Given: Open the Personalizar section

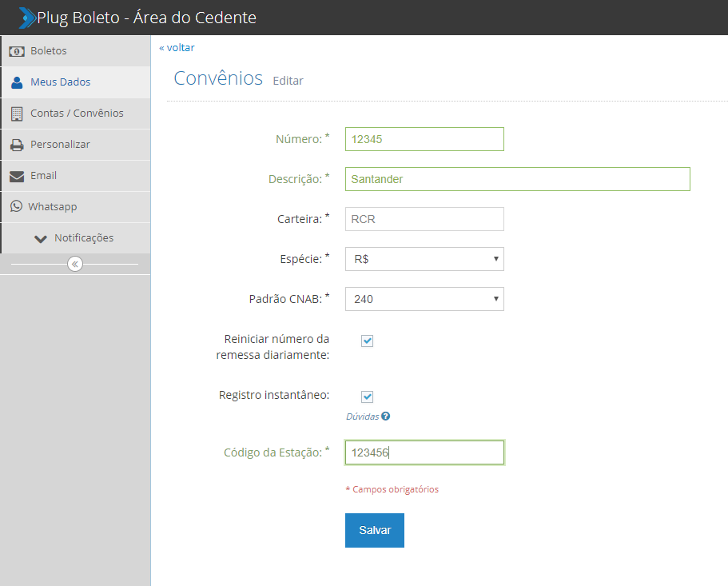Looking at the screenshot, I should click(76, 145).
